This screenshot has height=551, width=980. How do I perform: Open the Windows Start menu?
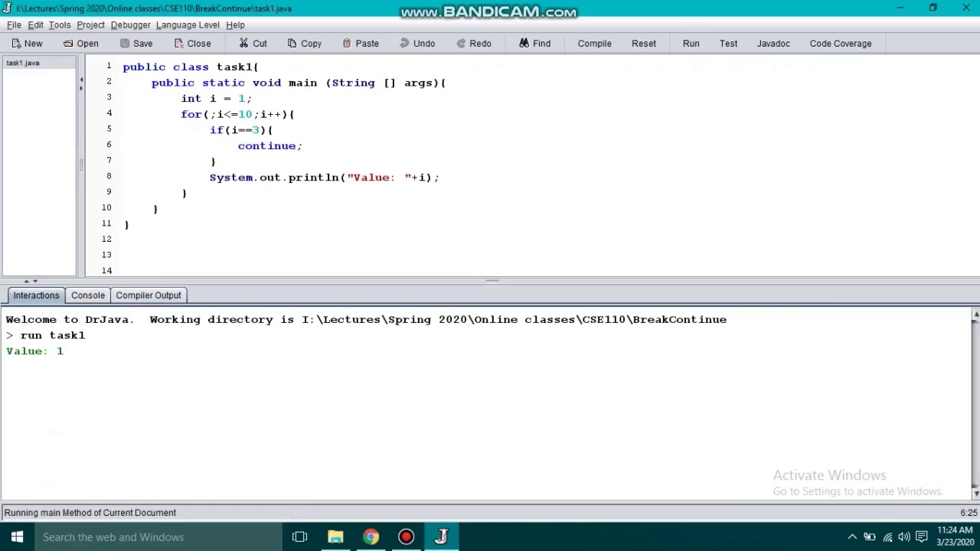pos(17,537)
